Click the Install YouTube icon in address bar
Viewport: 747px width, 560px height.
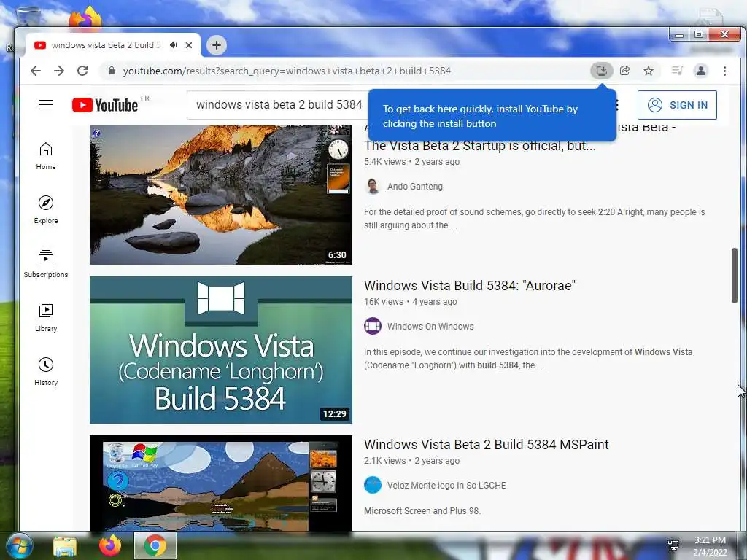point(602,71)
